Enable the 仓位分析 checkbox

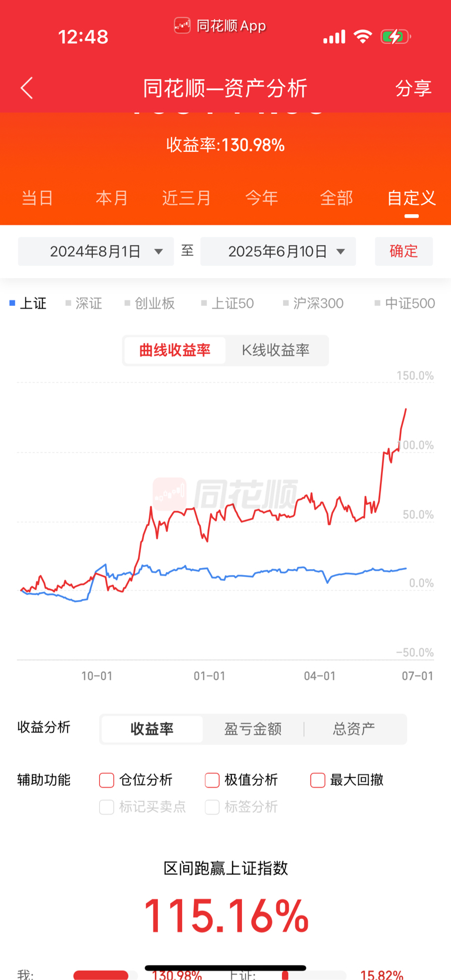pyautogui.click(x=107, y=780)
